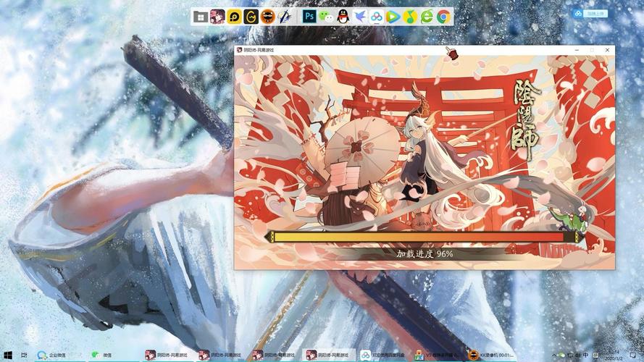Image resolution: width=644 pixels, height=362 pixels.
Task: Click the 陰陽師 calligraphy logo in game window
Action: [526, 119]
